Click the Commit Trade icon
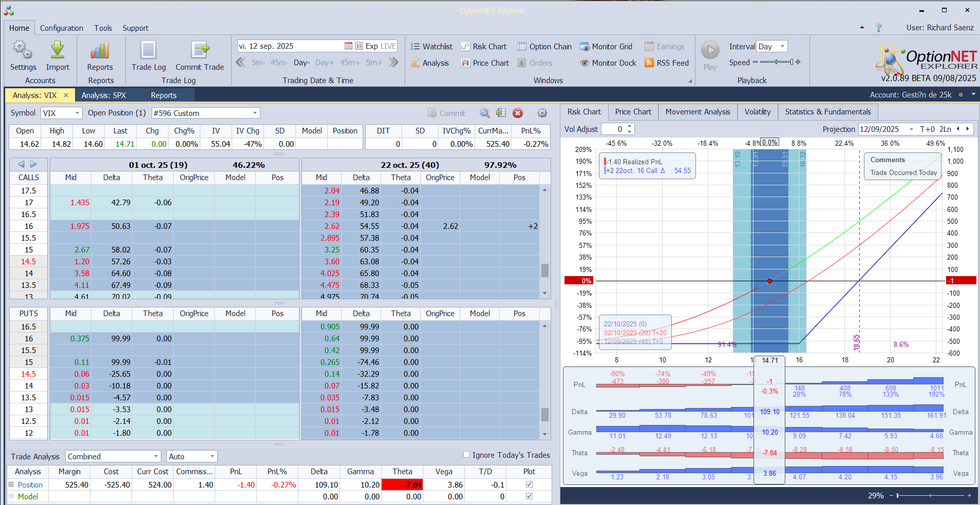The width and height of the screenshot is (980, 505). click(x=200, y=50)
